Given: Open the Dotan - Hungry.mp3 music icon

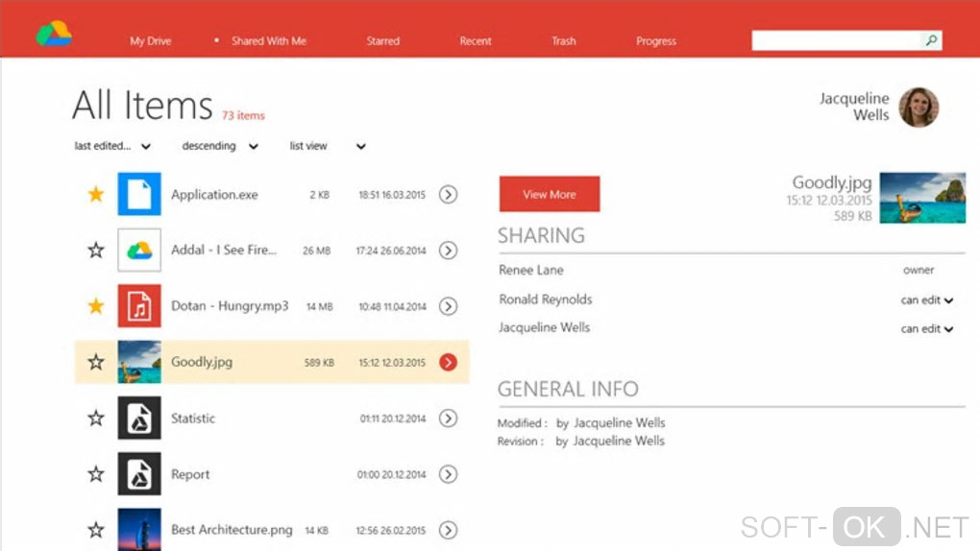Looking at the screenshot, I should pyautogui.click(x=139, y=306).
